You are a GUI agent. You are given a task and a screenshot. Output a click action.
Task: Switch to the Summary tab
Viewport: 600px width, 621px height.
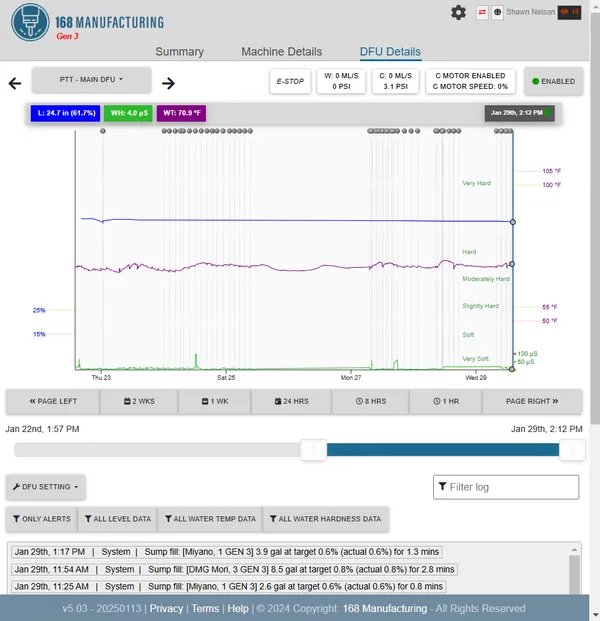click(x=180, y=52)
